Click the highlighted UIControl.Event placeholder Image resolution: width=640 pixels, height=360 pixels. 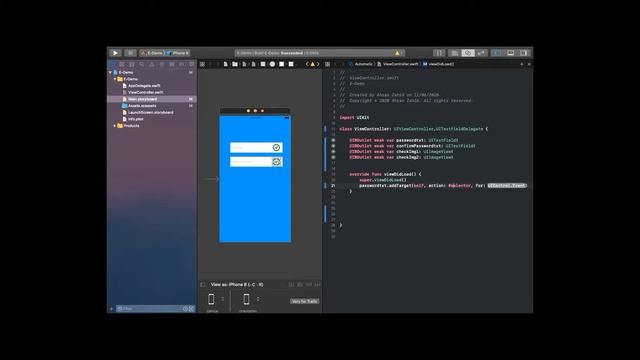[x=507, y=185]
